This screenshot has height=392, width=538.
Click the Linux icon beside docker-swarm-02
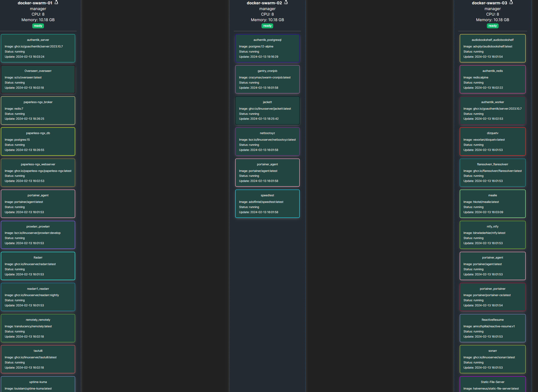tap(286, 3)
